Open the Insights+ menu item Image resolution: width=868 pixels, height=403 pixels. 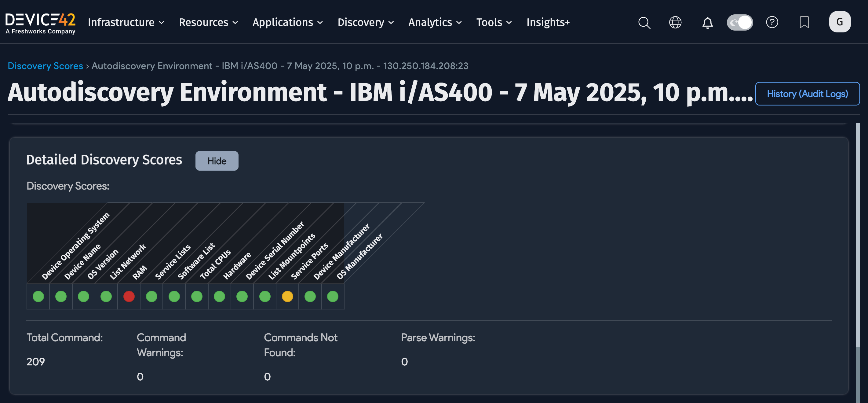tap(548, 23)
